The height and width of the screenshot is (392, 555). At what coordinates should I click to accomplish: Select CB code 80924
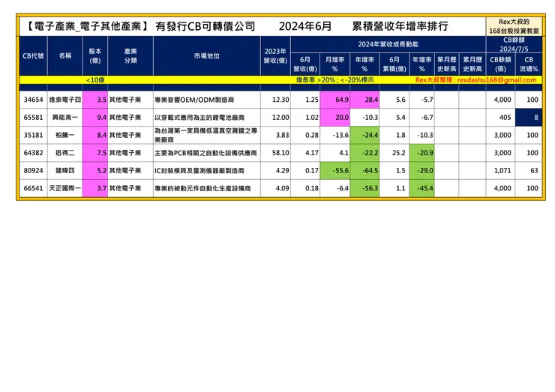pos(33,171)
